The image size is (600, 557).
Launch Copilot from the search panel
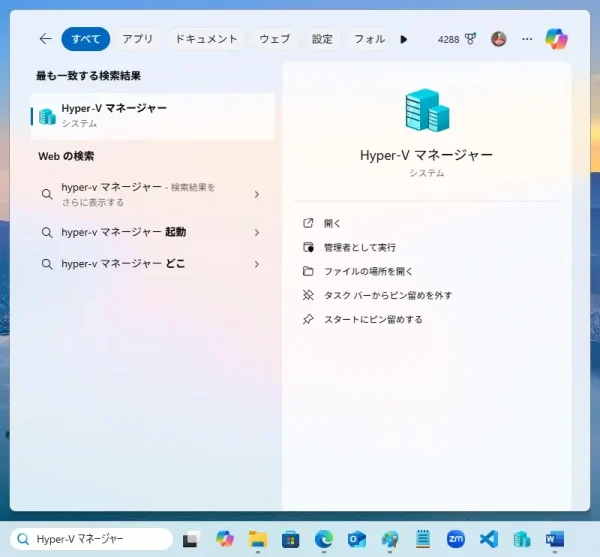point(556,39)
